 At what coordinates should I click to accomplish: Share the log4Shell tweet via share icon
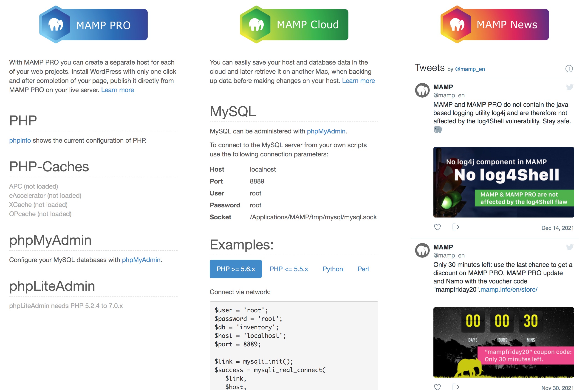pyautogui.click(x=456, y=227)
